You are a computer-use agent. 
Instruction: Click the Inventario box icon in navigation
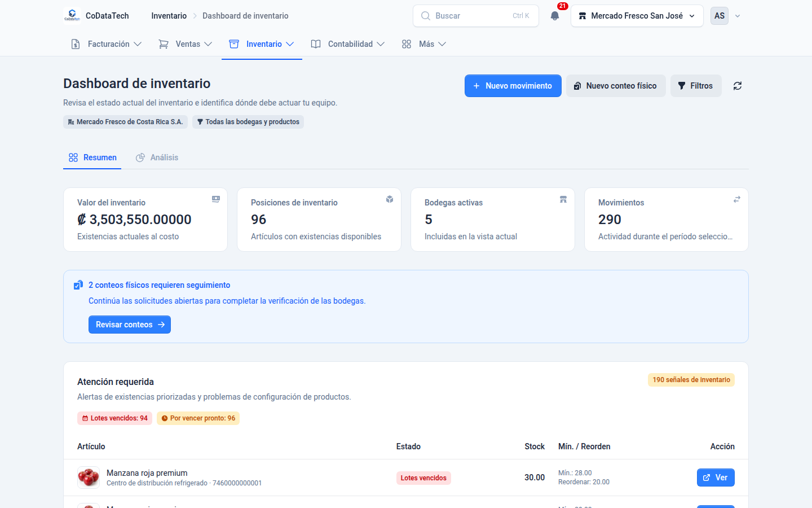(x=234, y=44)
